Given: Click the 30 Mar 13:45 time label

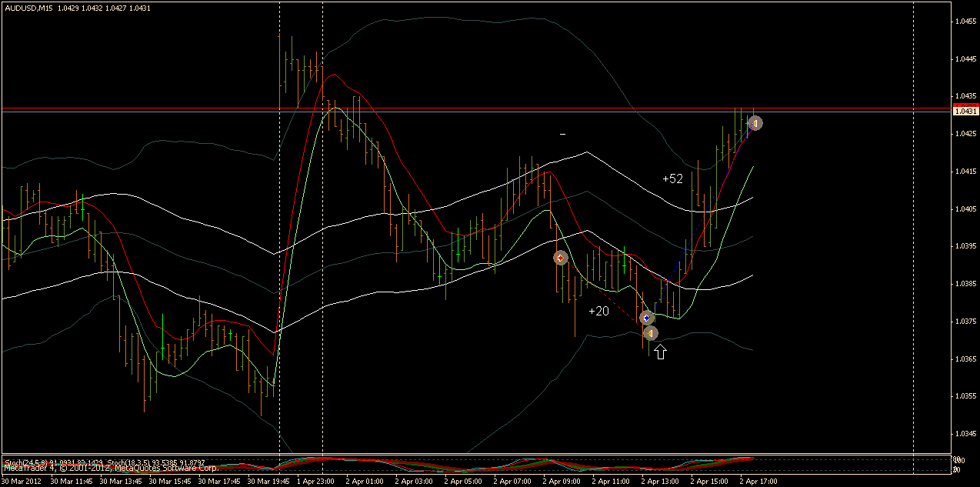Looking at the screenshot, I should pos(120,481).
